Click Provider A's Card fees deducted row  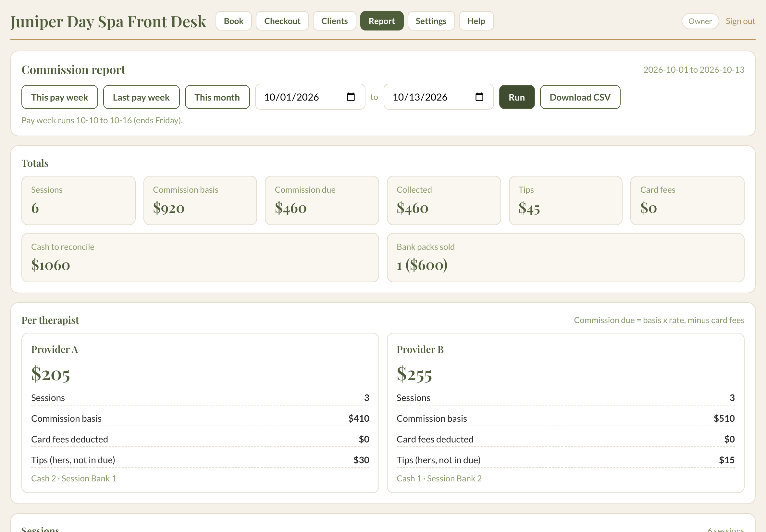(x=200, y=439)
